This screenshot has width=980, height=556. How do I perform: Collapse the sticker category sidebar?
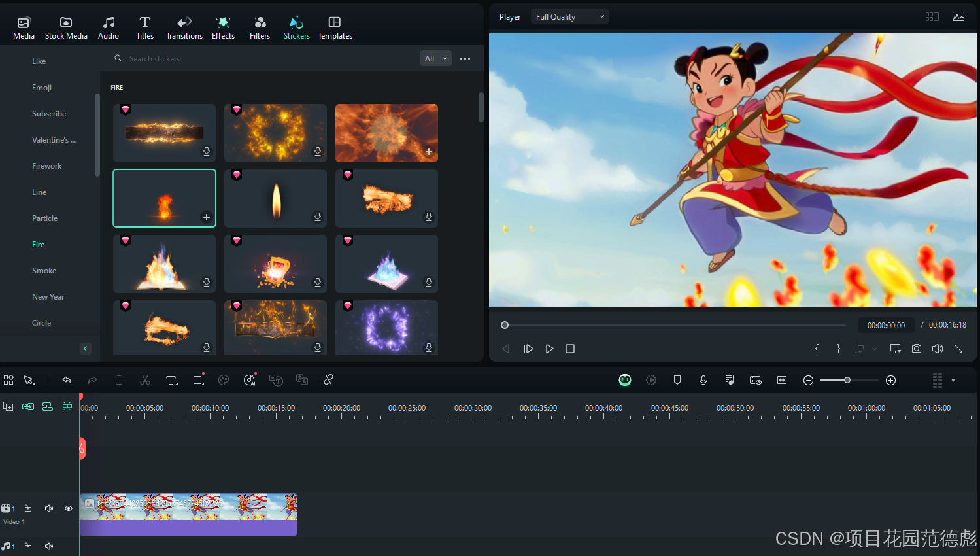click(85, 349)
